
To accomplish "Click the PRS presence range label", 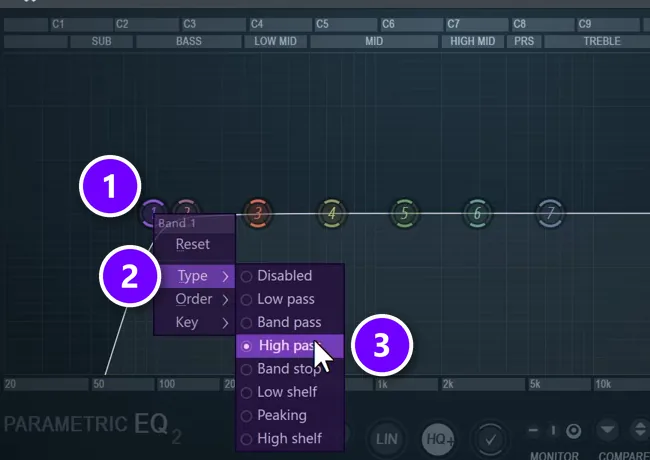I will [524, 41].
